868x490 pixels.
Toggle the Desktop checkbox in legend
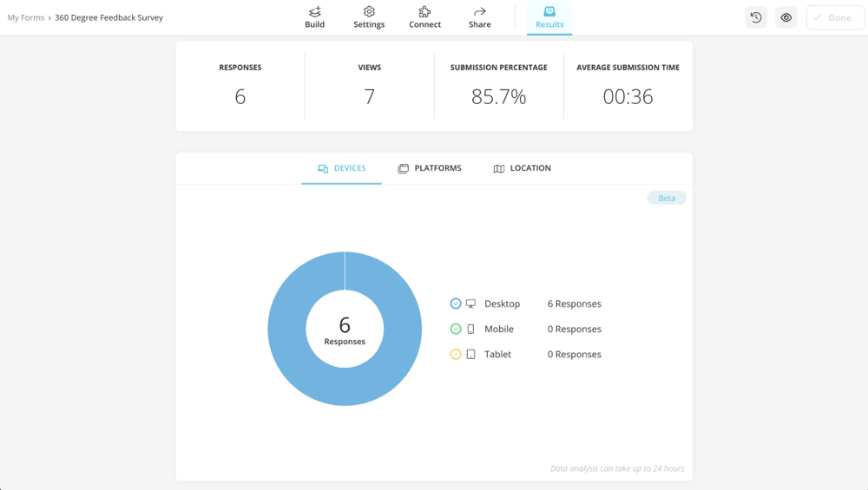[x=456, y=304]
